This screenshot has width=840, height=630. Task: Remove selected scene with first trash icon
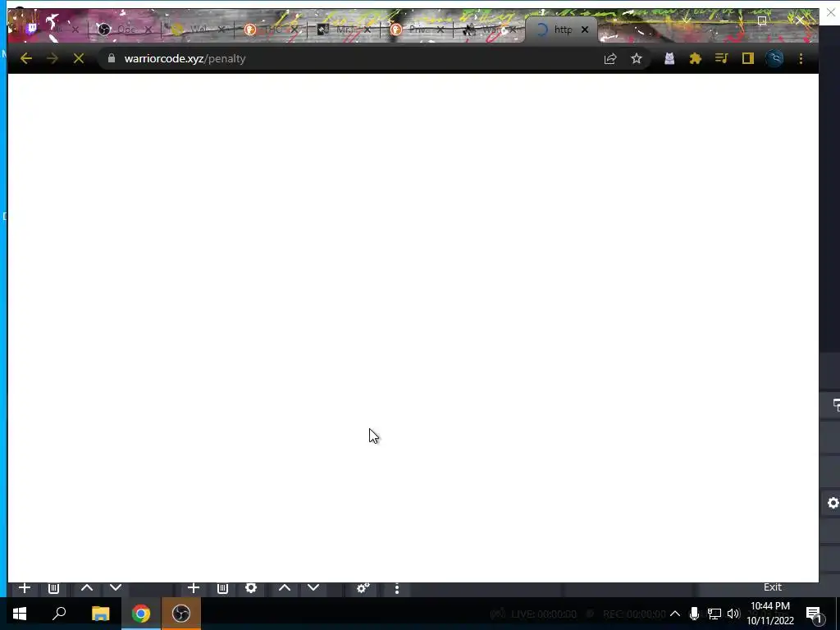[x=53, y=588]
